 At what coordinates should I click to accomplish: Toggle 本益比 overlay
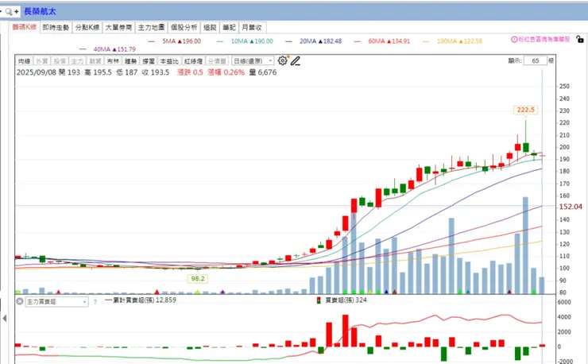(x=169, y=60)
